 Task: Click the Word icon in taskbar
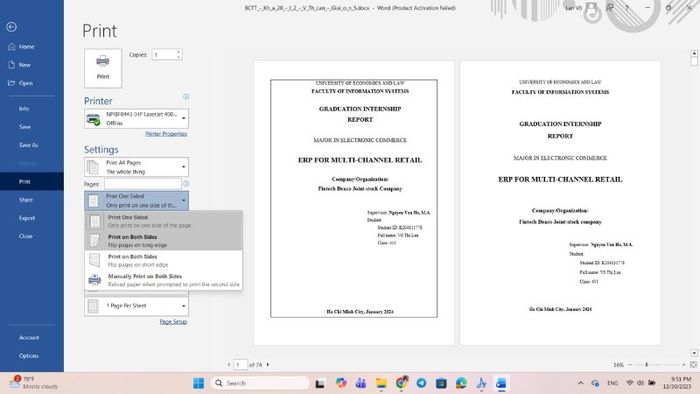pyautogui.click(x=501, y=383)
